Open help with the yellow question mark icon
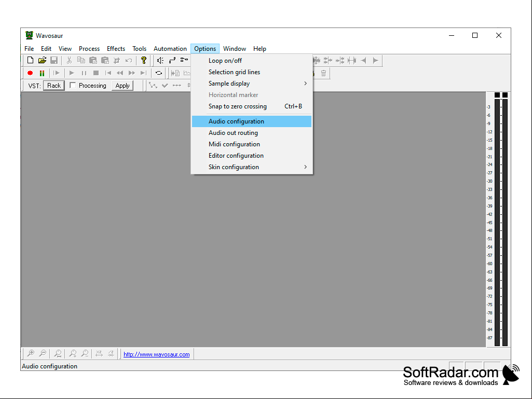Screen dimensions: 532x399 click(x=144, y=60)
